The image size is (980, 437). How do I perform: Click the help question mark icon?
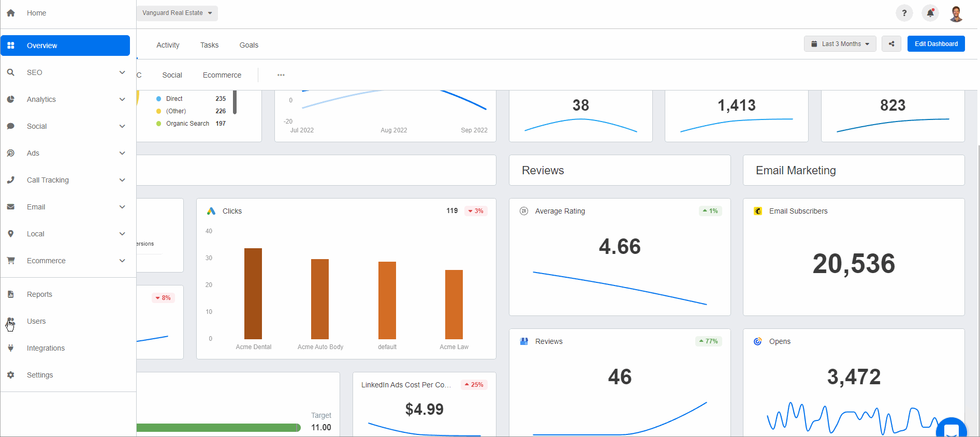click(x=904, y=13)
